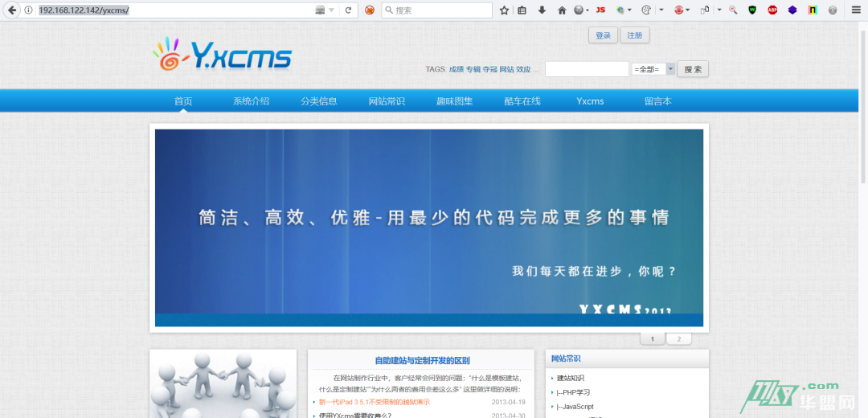Click the purple diamond extension icon

[792, 10]
